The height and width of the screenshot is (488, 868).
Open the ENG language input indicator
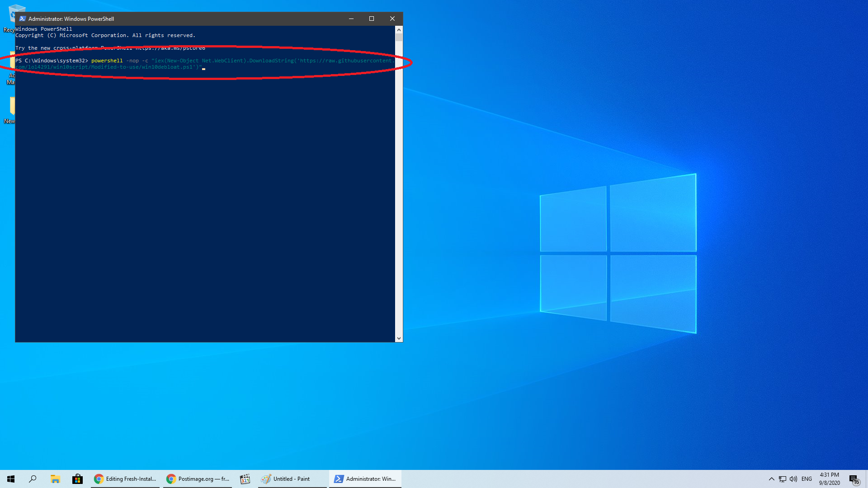(x=807, y=479)
